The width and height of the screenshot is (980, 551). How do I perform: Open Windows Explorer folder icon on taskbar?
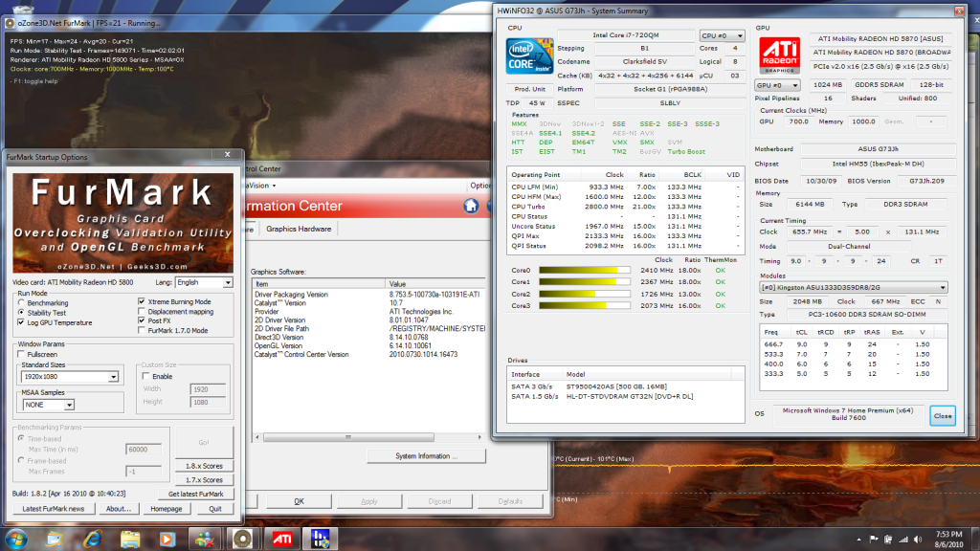tap(130, 539)
